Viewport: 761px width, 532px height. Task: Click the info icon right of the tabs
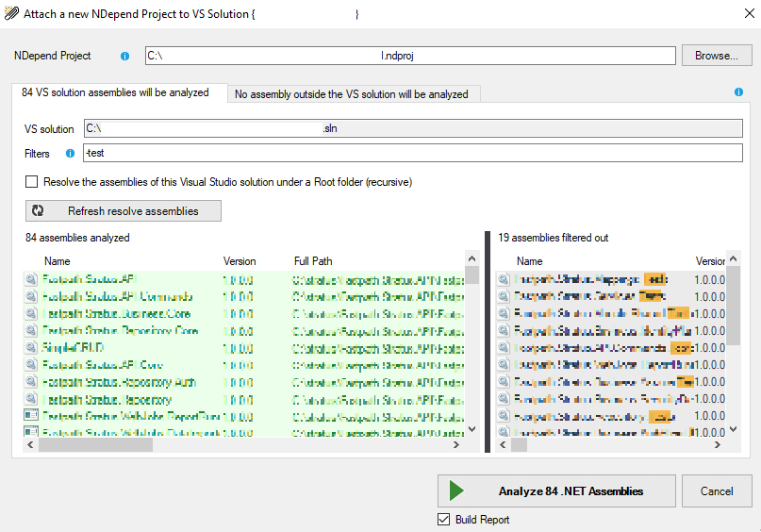(738, 92)
